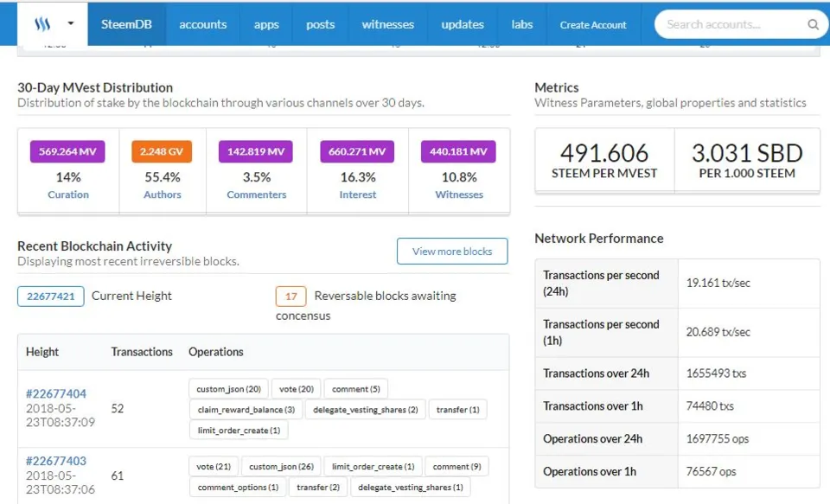Screen dimensions: 830x504
Task: Click the 17 reversible blocks badge
Action: [290, 296]
